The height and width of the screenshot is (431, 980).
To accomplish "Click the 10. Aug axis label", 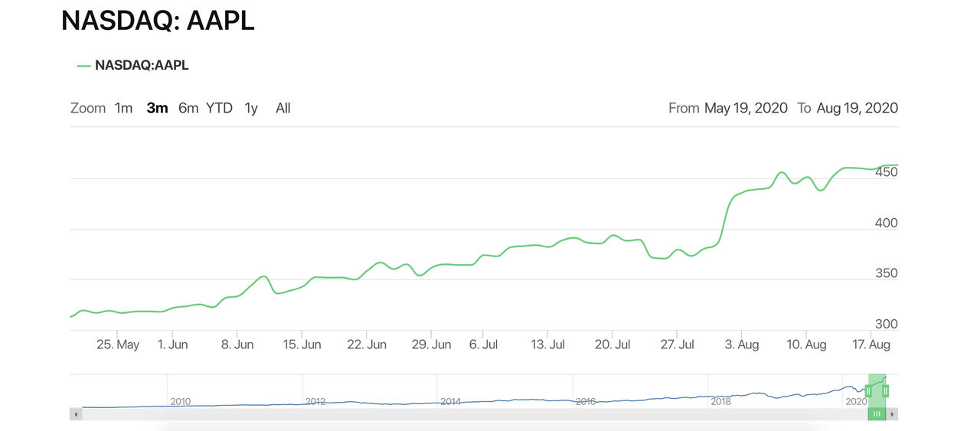I will 806,344.
